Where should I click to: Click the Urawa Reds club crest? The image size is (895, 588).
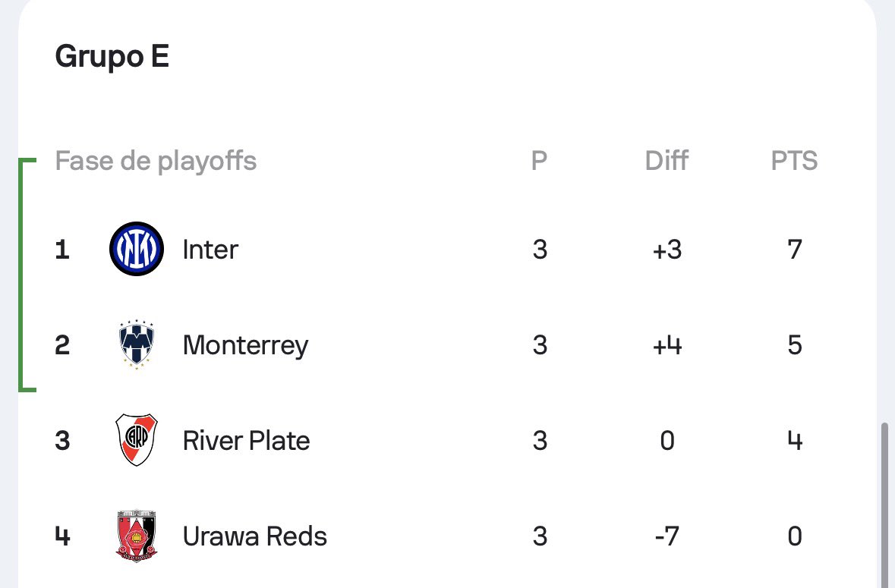tap(137, 536)
